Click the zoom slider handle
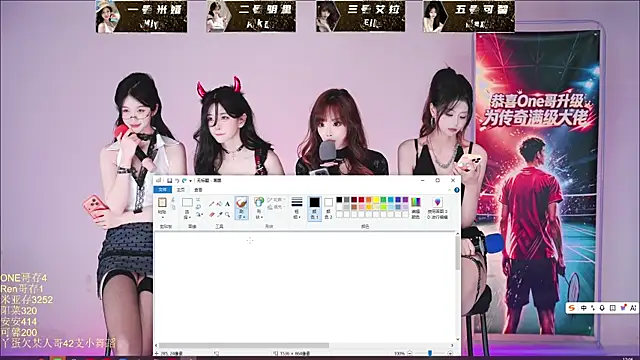Screen dimensions: 640x360 430,353
